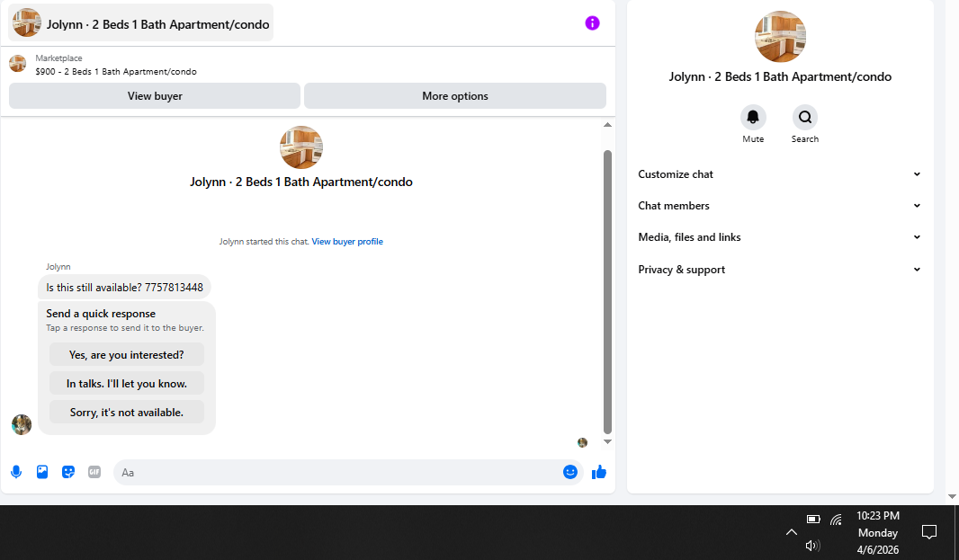The height and width of the screenshot is (560, 959).
Task: Click the page scrollbar down arrow at right edge
Action: click(x=952, y=496)
